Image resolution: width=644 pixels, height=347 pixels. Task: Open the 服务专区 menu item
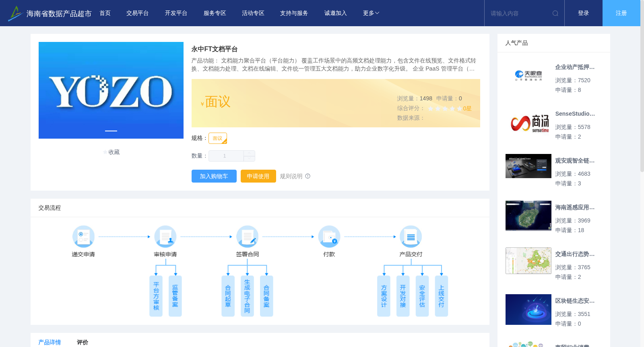pyautogui.click(x=215, y=13)
